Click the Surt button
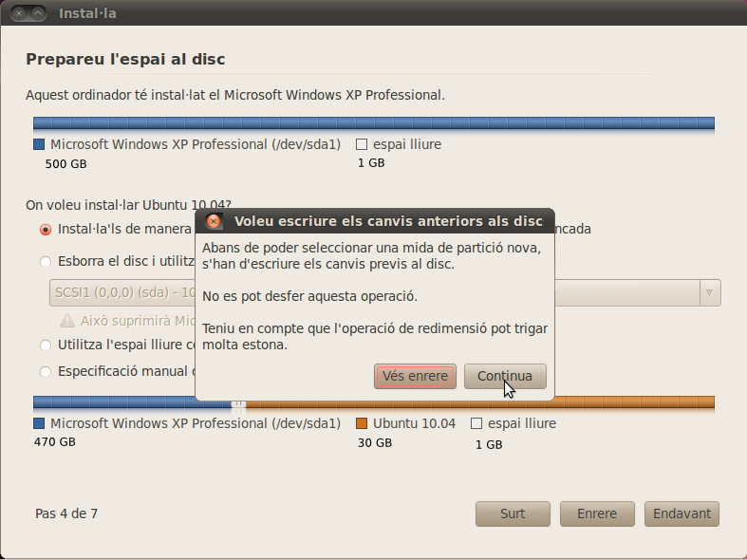This screenshot has width=747, height=560. (x=513, y=513)
